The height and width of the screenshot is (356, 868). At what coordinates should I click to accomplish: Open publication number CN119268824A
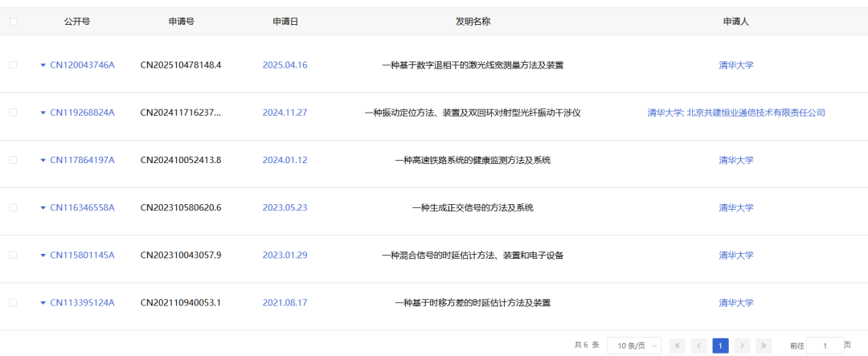click(x=83, y=113)
